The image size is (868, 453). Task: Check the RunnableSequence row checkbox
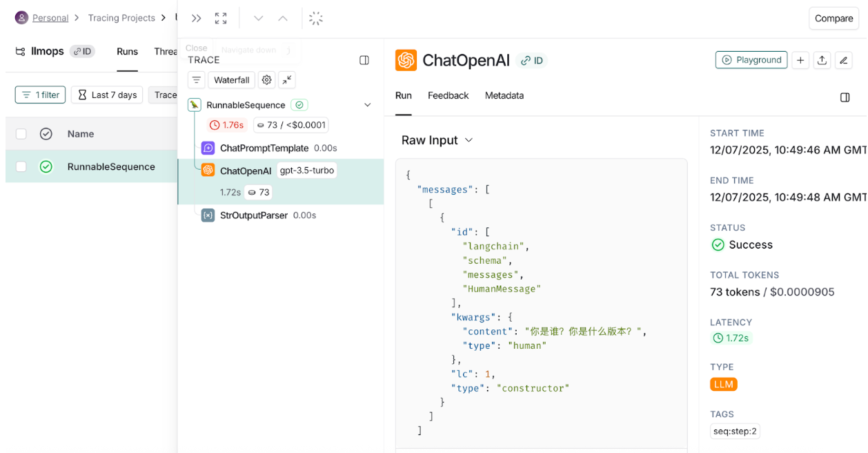(21, 166)
